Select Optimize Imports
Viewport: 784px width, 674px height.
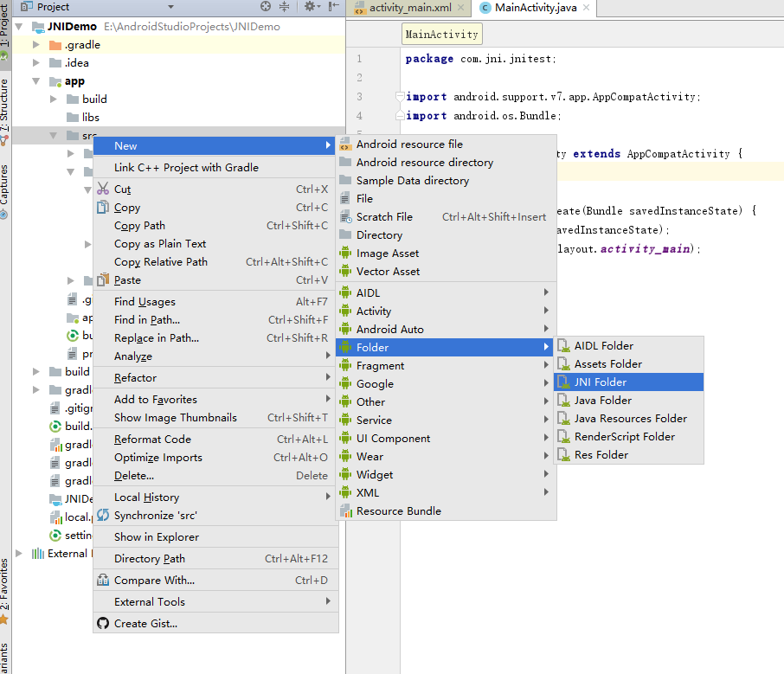tap(214, 458)
